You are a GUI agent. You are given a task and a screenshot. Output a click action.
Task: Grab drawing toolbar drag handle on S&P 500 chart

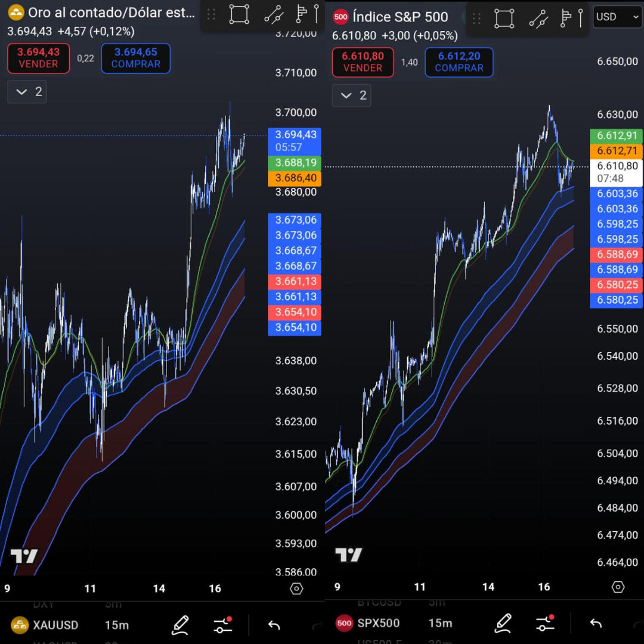(x=476, y=18)
